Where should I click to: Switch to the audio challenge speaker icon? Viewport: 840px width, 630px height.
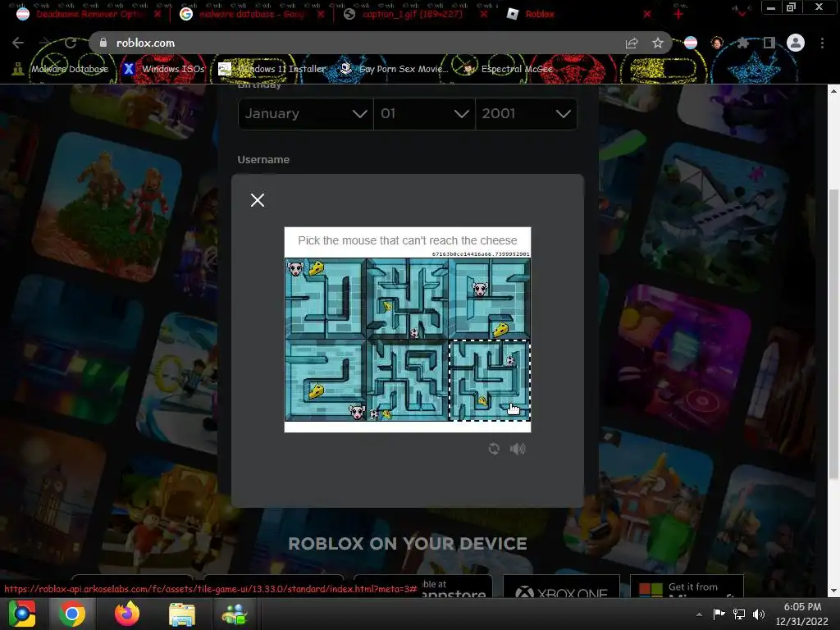tap(518, 449)
